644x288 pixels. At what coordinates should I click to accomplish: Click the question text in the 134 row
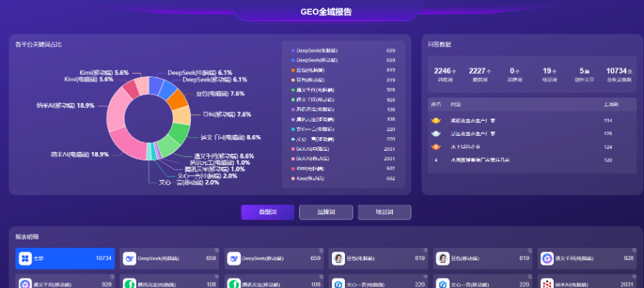tap(473, 121)
